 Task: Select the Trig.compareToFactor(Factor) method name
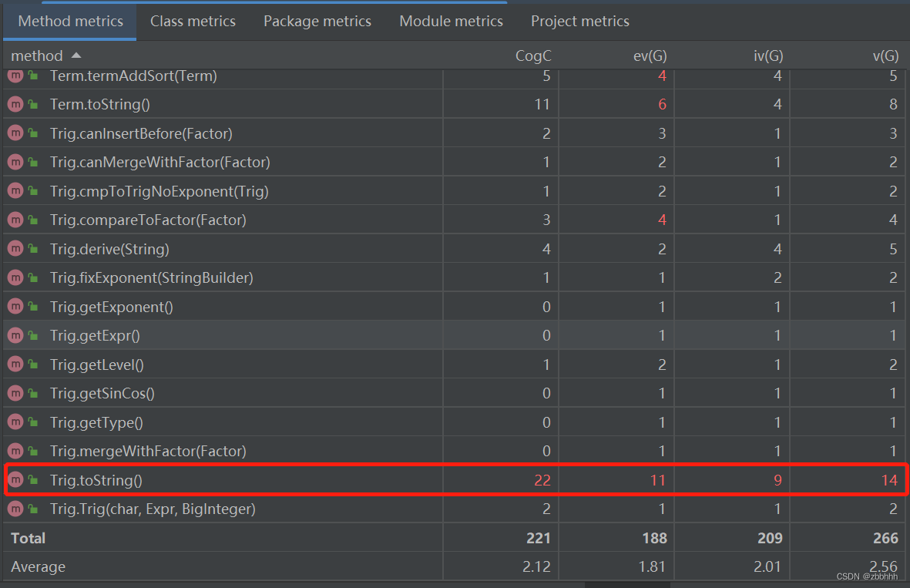point(148,220)
